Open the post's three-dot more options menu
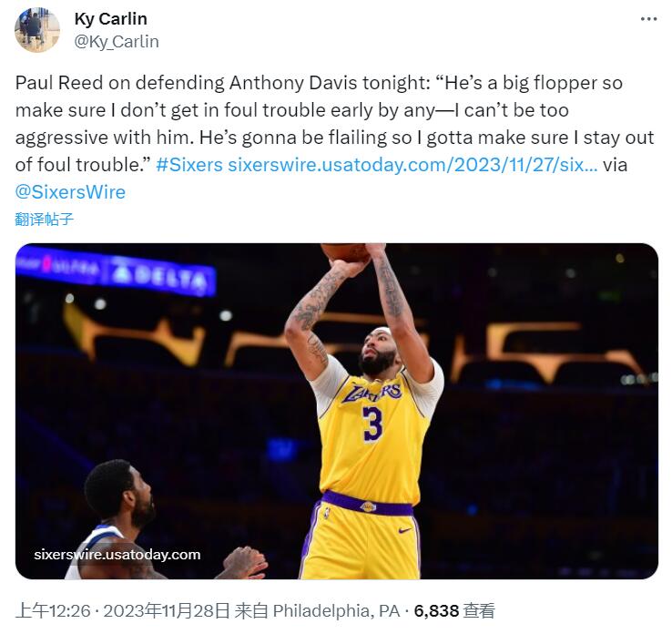The width and height of the screenshot is (672, 634). pyautogui.click(x=648, y=19)
